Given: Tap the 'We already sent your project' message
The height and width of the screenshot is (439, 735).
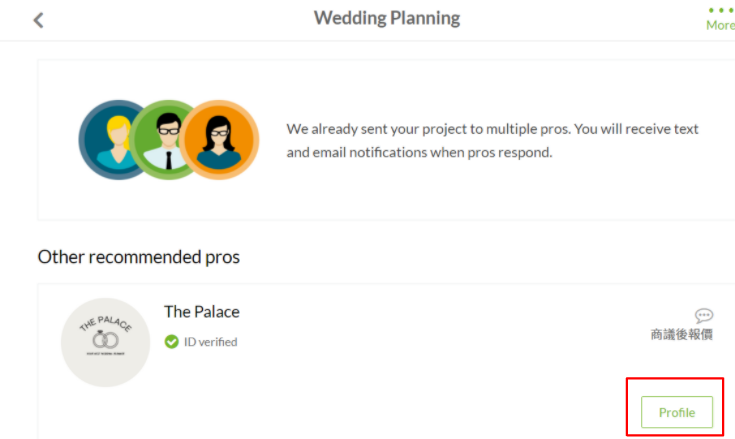Looking at the screenshot, I should [x=492, y=129].
